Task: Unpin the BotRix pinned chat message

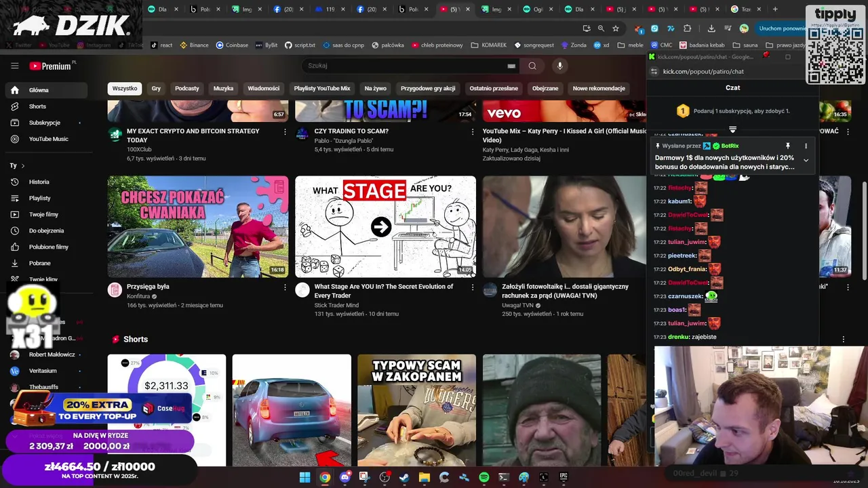Action: coord(788,146)
